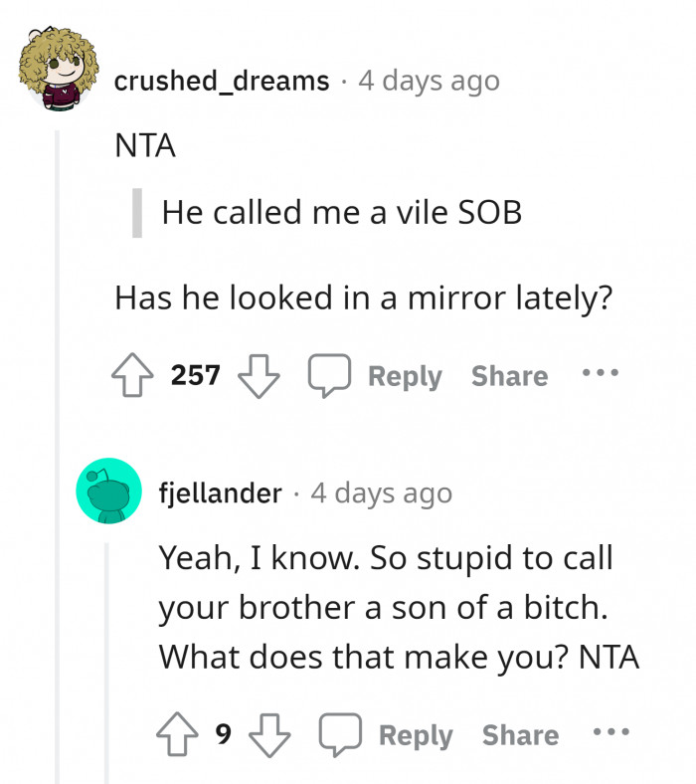This screenshot has width=696, height=784.
Task: Click fjellander's green Snoo avatar
Action: point(107,490)
